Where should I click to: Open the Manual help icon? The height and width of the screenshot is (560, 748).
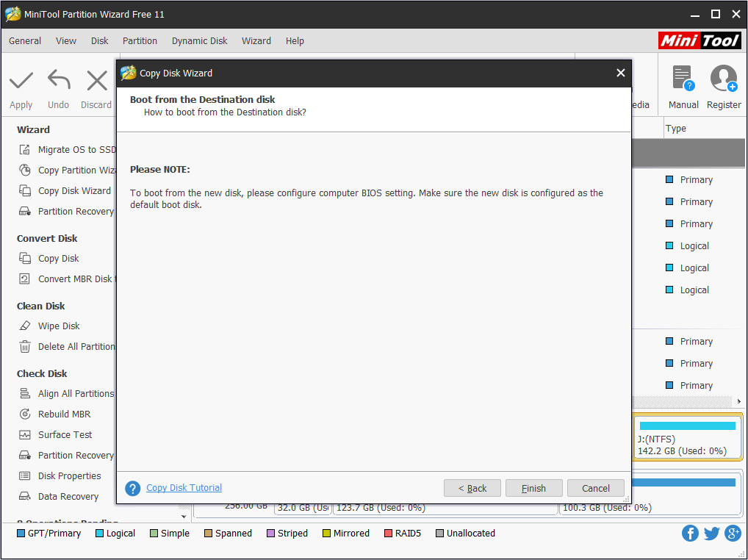[683, 79]
